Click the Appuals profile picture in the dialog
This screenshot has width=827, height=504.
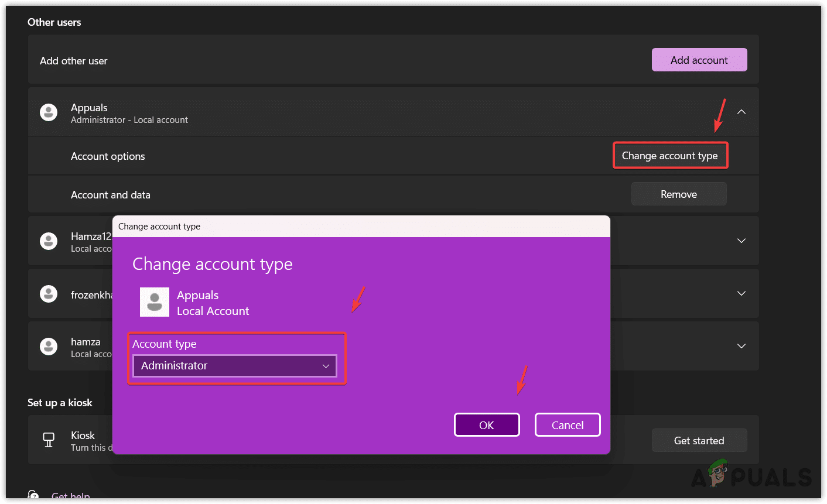(155, 302)
